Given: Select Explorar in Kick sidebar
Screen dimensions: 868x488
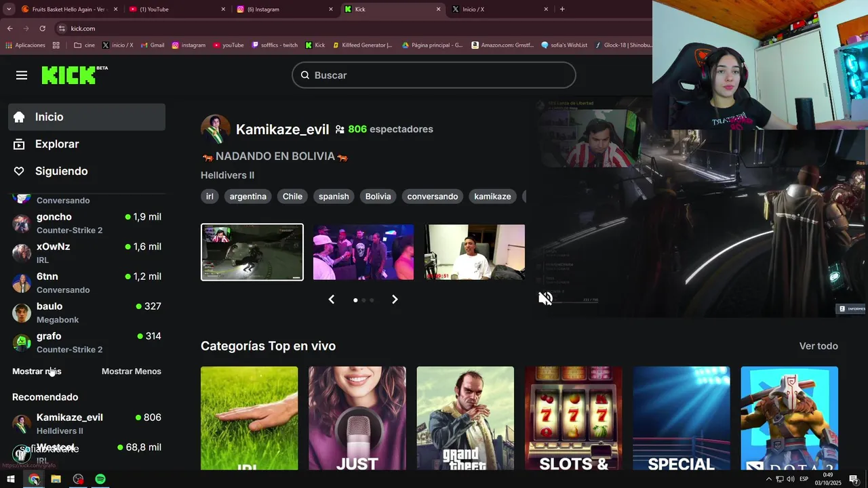Looking at the screenshot, I should coord(87,144).
